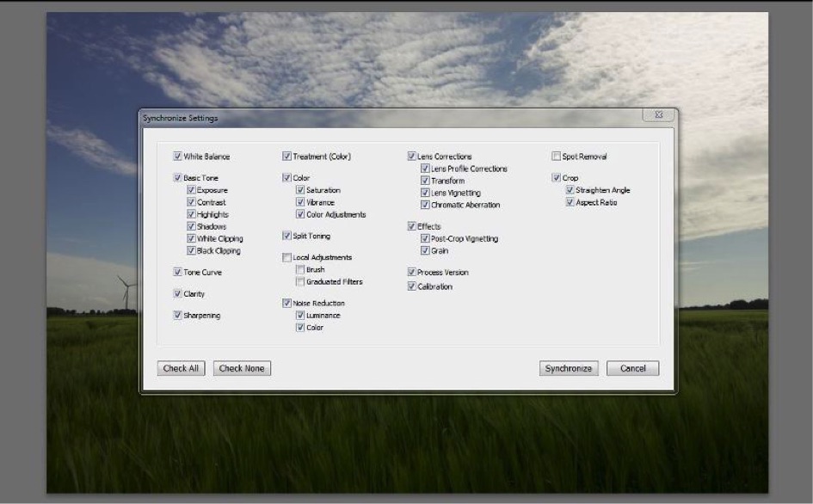Disable Chromatic Aberration checkbox
This screenshot has height=504, width=813.
425,206
